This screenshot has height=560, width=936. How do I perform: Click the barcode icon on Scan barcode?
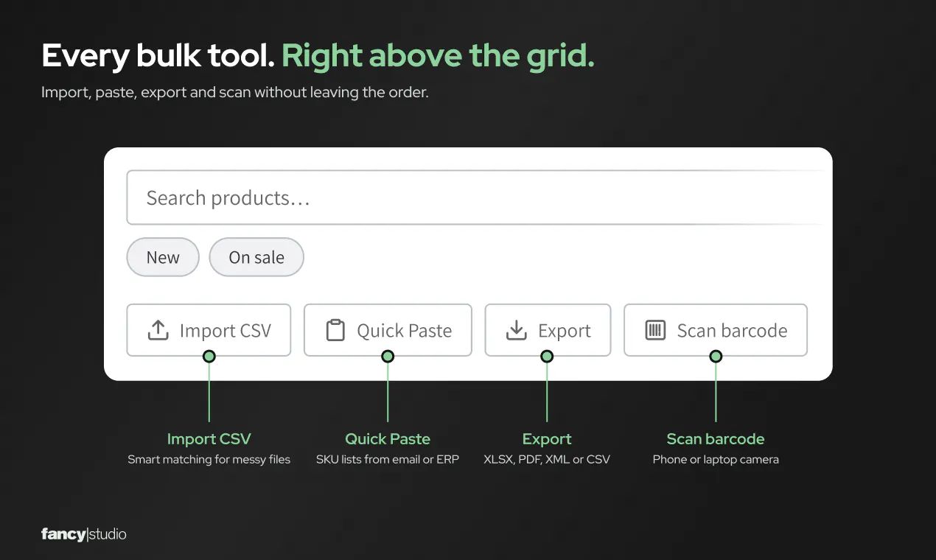tap(655, 330)
